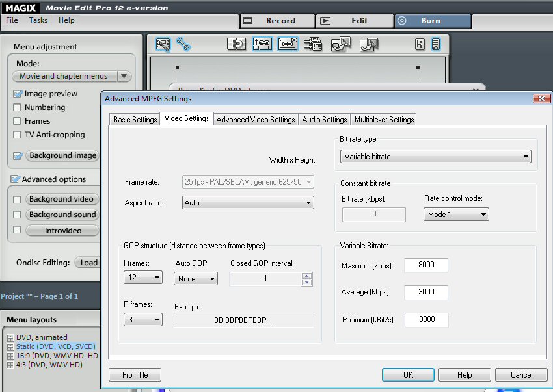Tick the Frames checkbox
Screen dimensions: 553x392
17,121
